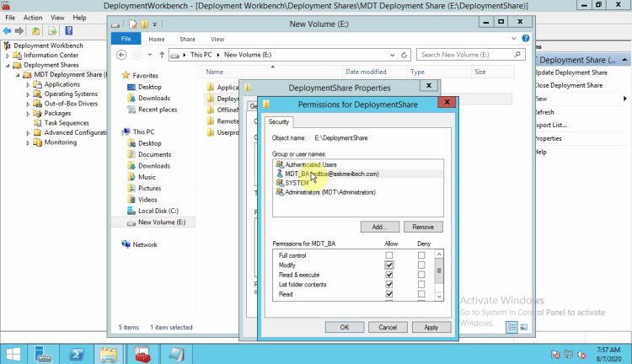Check Deny for Read & execute

point(421,275)
